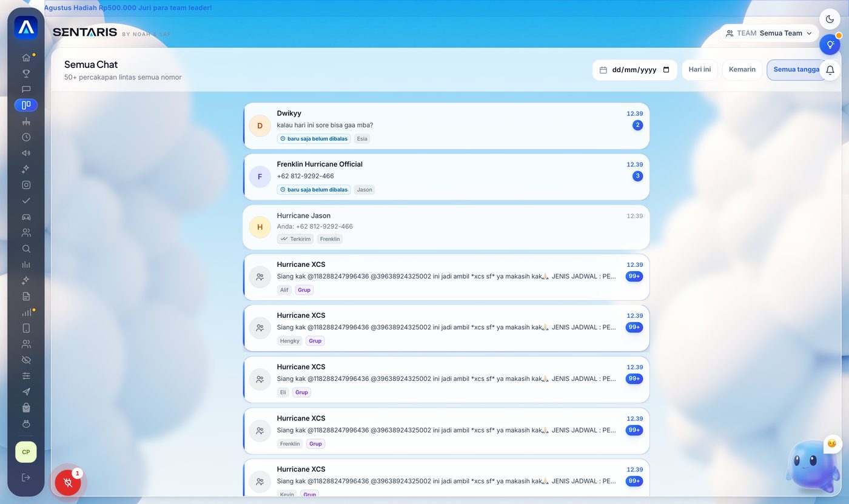Filter chats by Kemarin

pyautogui.click(x=742, y=70)
